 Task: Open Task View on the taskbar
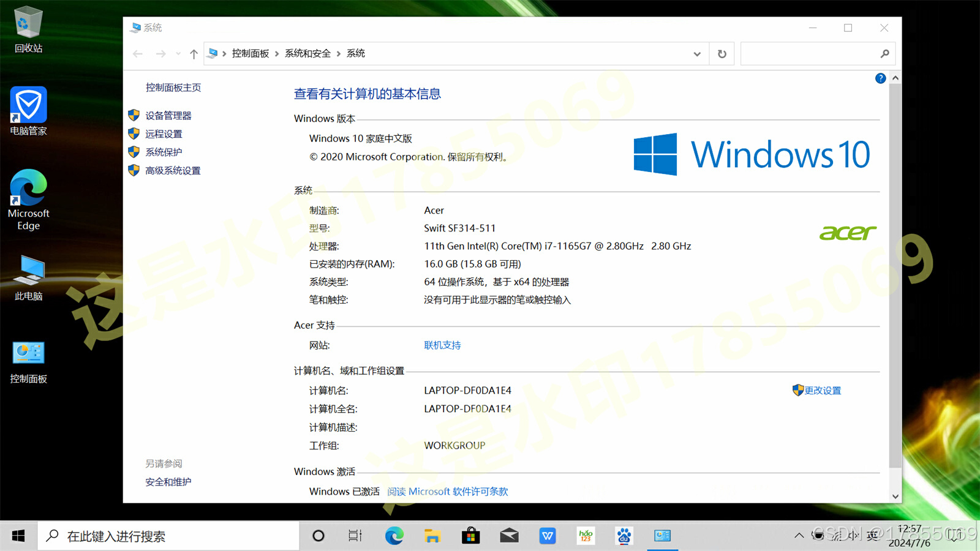pos(355,536)
